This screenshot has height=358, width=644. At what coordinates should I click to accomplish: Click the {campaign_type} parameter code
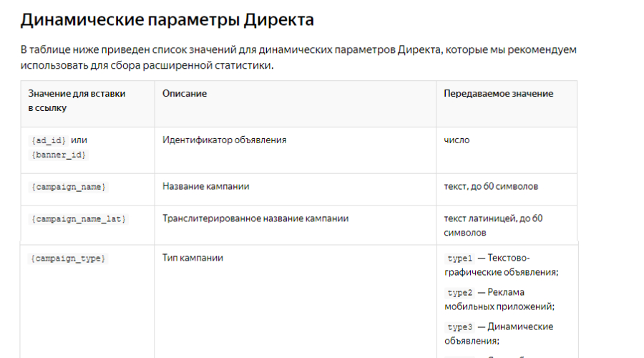coord(69,258)
